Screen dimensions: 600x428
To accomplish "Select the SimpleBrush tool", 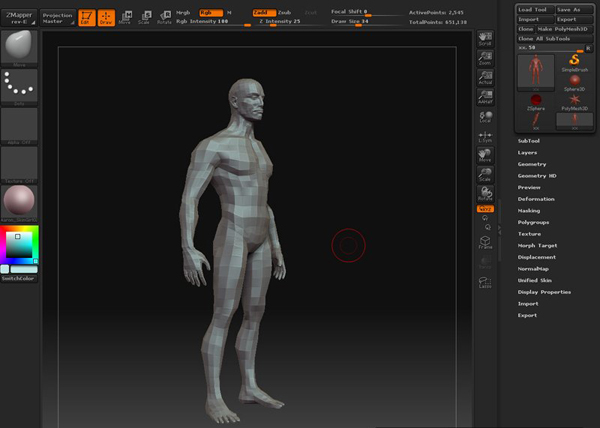I will click(x=574, y=63).
